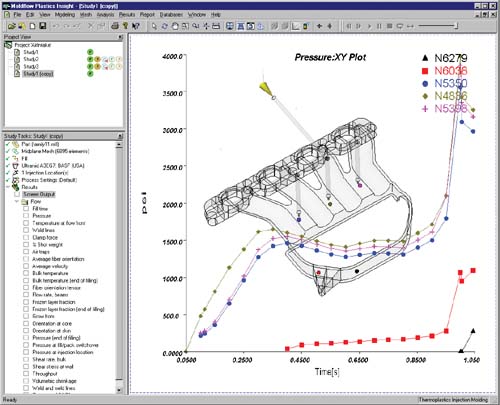Click 1 Injection Location(s) entry
The image size is (500, 405).
[x=45, y=173]
